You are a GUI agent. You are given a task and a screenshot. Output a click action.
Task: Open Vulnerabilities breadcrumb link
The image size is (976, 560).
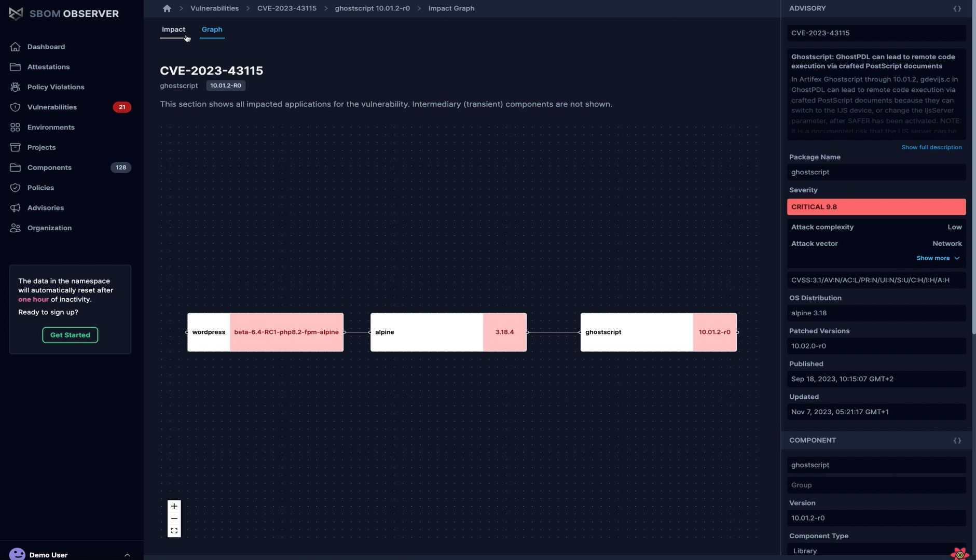pyautogui.click(x=214, y=8)
